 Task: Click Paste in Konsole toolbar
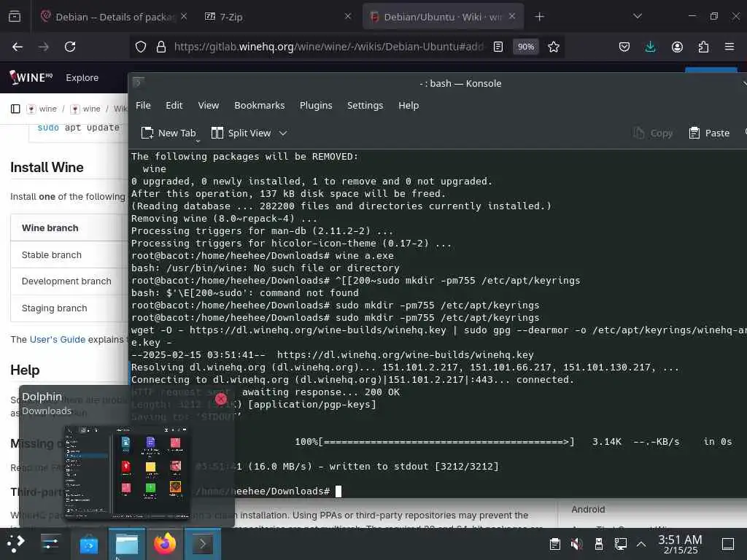709,133
